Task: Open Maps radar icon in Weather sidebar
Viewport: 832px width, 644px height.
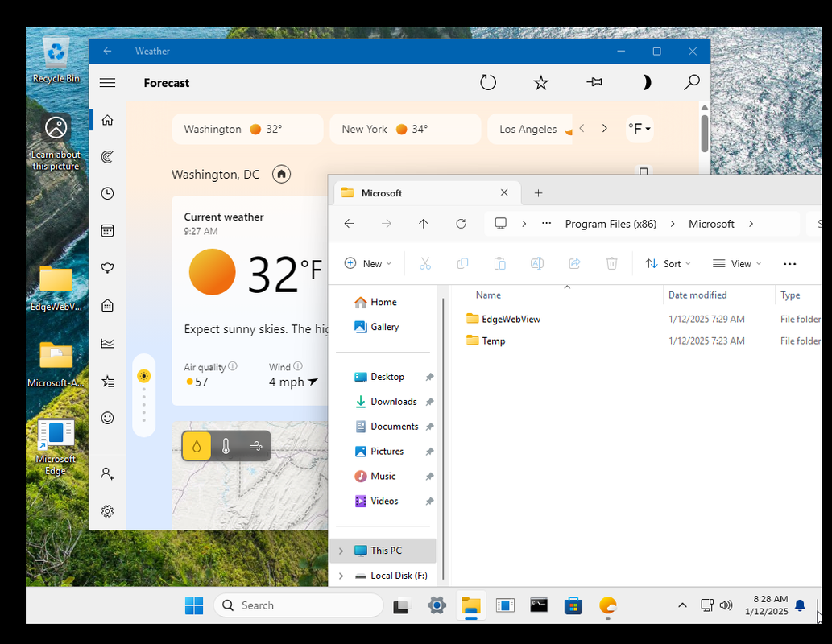Action: 108,156
